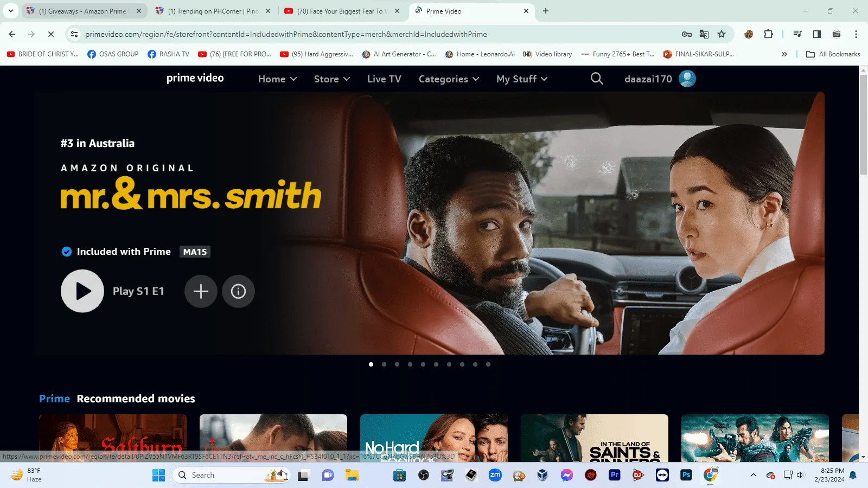Select the seventh carousel dot
The height and width of the screenshot is (488, 868).
tap(449, 364)
